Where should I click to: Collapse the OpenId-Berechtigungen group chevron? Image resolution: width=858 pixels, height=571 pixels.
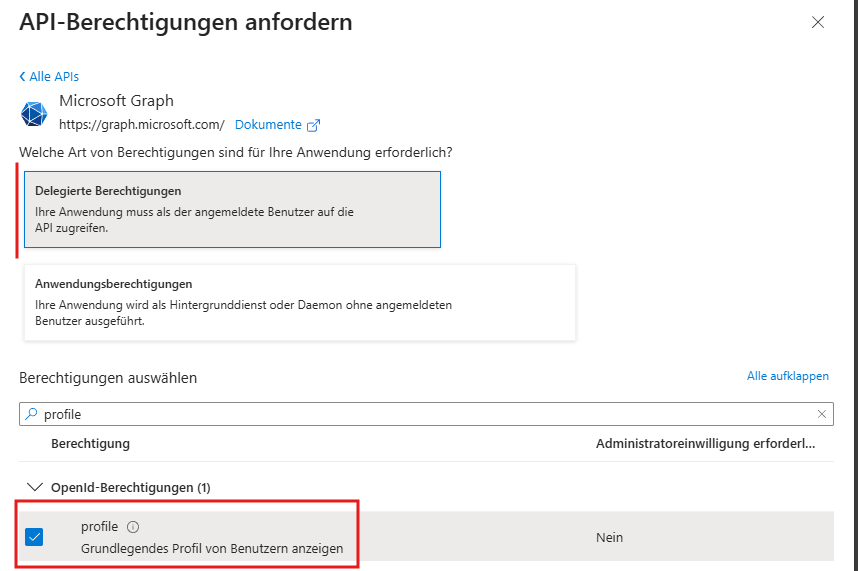[35, 487]
